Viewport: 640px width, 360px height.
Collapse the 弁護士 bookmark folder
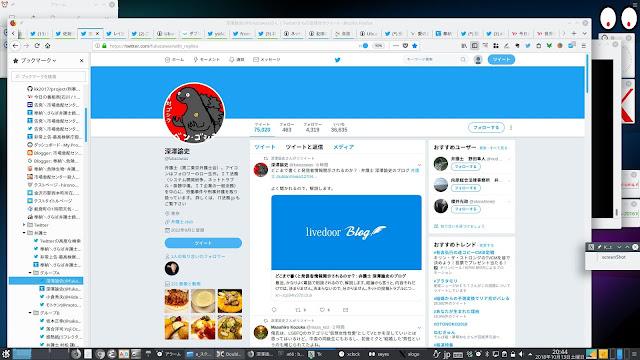[x=24, y=233]
